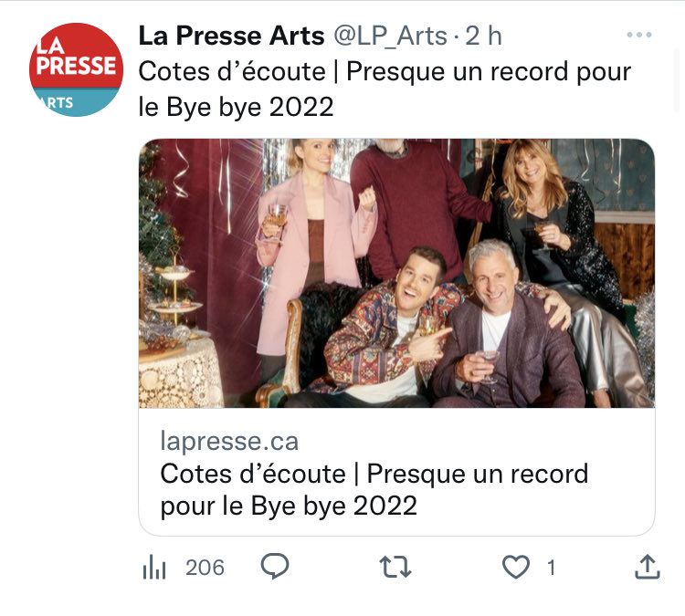
Task: Retweet using the arrows icon
Action: coord(395,567)
